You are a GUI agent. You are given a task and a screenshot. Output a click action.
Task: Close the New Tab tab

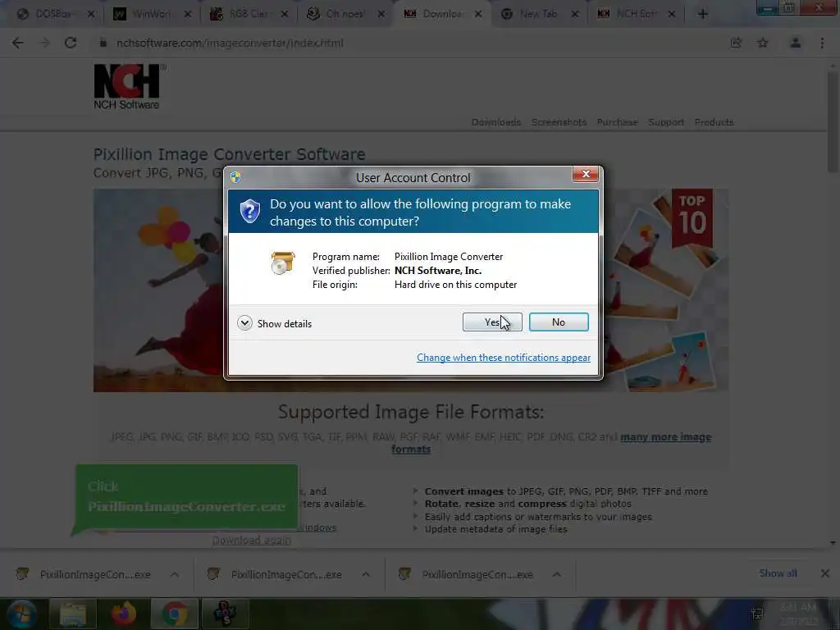click(575, 14)
